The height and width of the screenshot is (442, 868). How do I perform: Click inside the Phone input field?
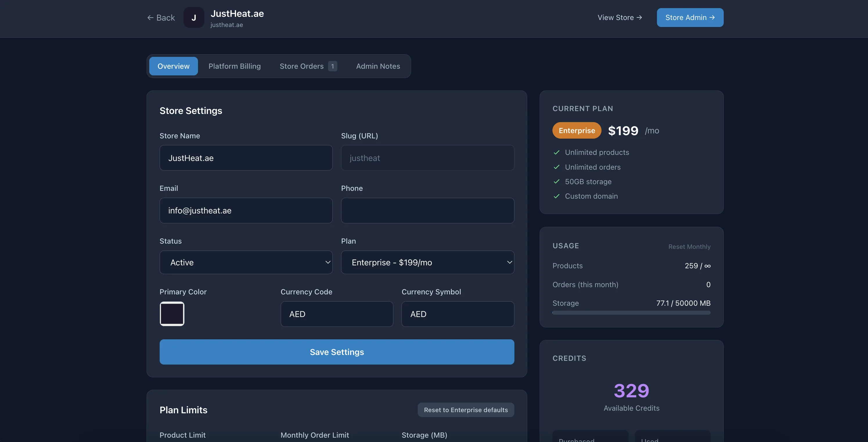(x=427, y=210)
